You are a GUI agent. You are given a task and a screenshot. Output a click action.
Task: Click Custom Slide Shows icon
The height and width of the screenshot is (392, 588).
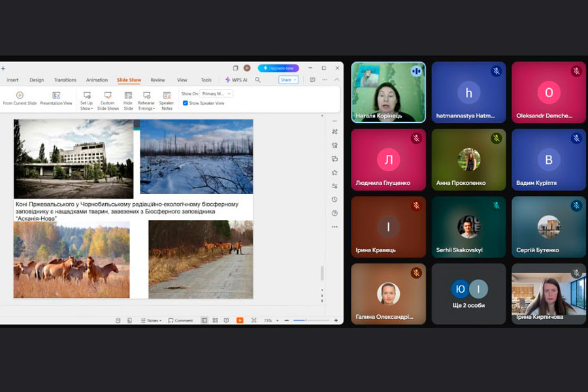coord(107,95)
